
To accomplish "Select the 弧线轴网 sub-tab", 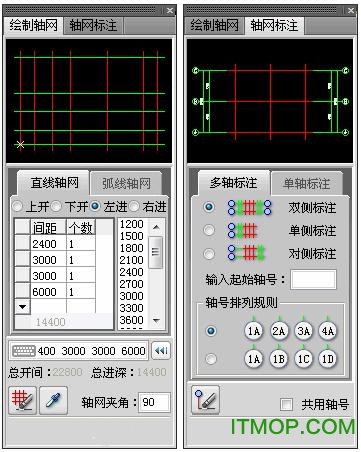I will coord(126,184).
